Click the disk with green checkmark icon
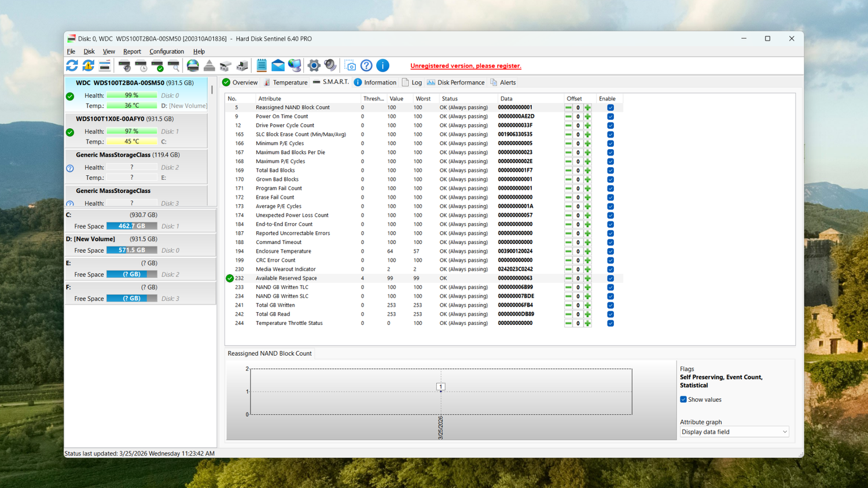The image size is (868, 488). coord(157,66)
